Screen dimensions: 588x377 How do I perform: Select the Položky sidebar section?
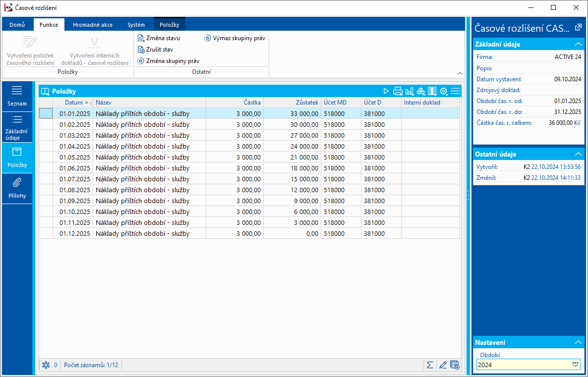(x=17, y=158)
